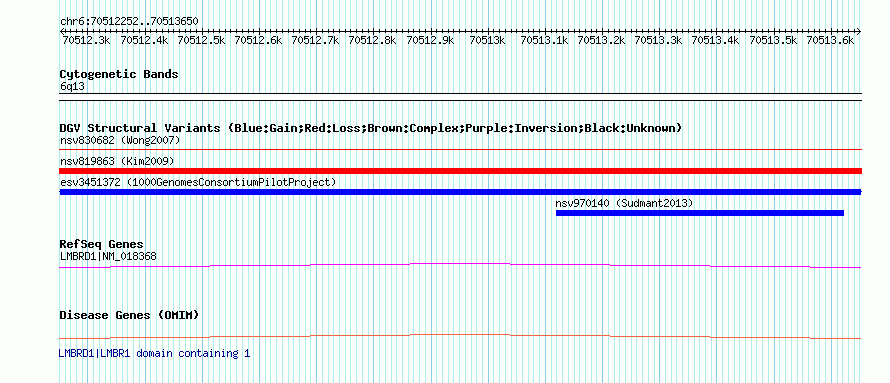Click the thin red nsv830682 loss line

coord(461,150)
